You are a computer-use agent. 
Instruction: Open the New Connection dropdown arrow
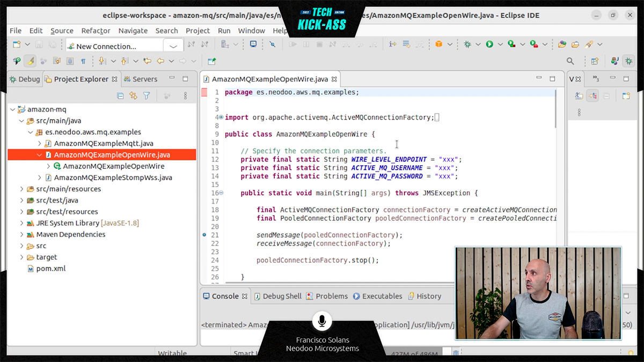(173, 46)
